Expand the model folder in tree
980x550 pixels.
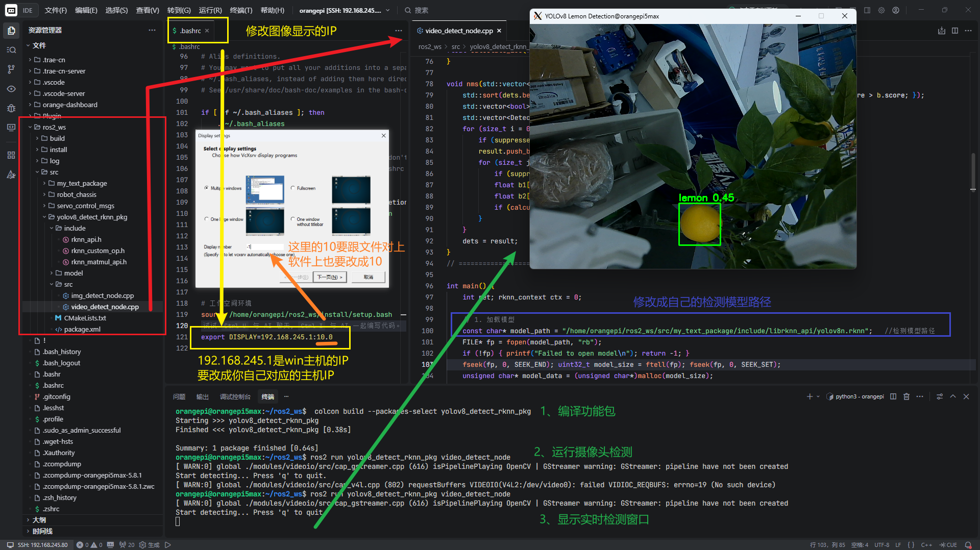73,273
